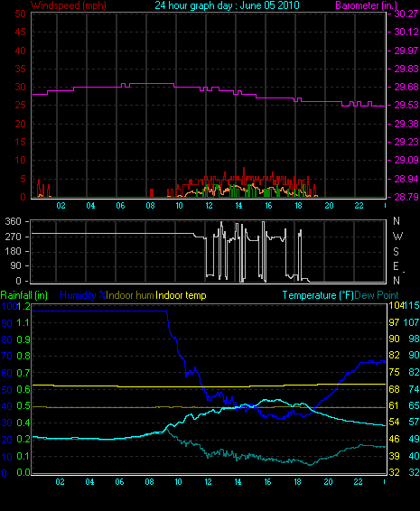Click hour label 12 under the windspeed chart

[209, 206]
